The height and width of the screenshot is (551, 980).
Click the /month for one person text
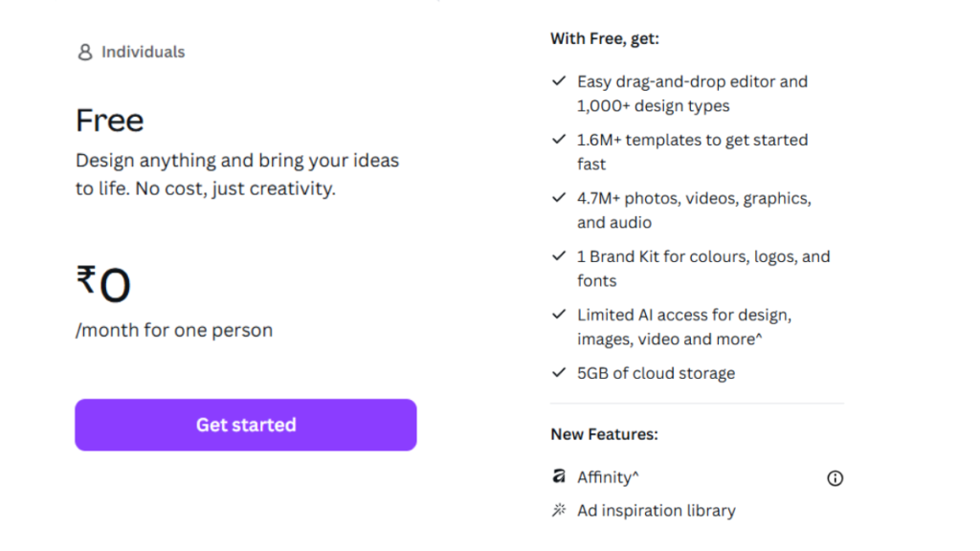(173, 330)
